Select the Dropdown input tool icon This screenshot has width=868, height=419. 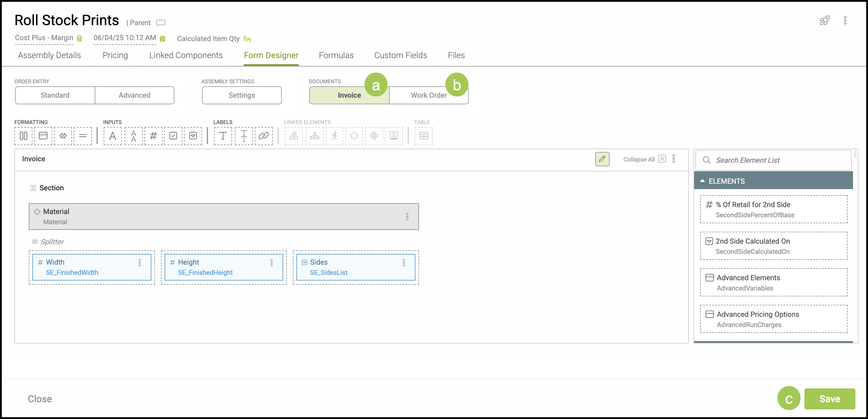(193, 136)
